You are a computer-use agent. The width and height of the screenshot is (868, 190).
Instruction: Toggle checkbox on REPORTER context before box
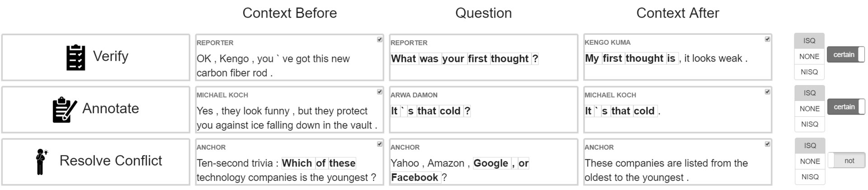tap(380, 39)
